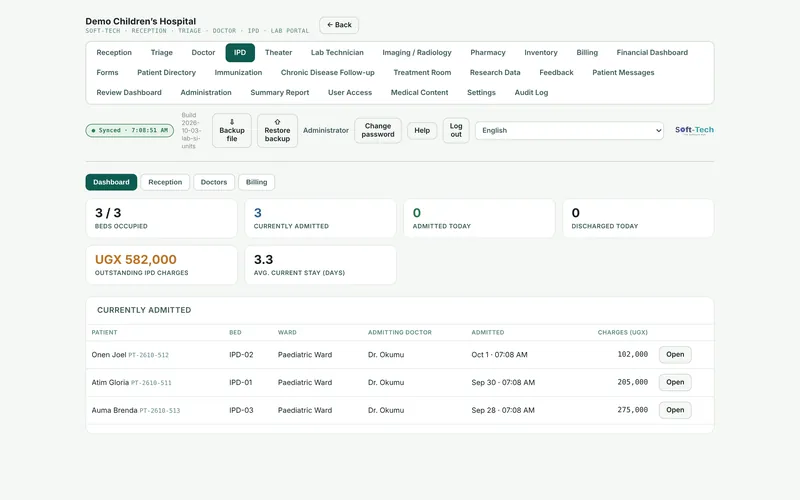Click patient name Atim Gloria

(x=110, y=382)
